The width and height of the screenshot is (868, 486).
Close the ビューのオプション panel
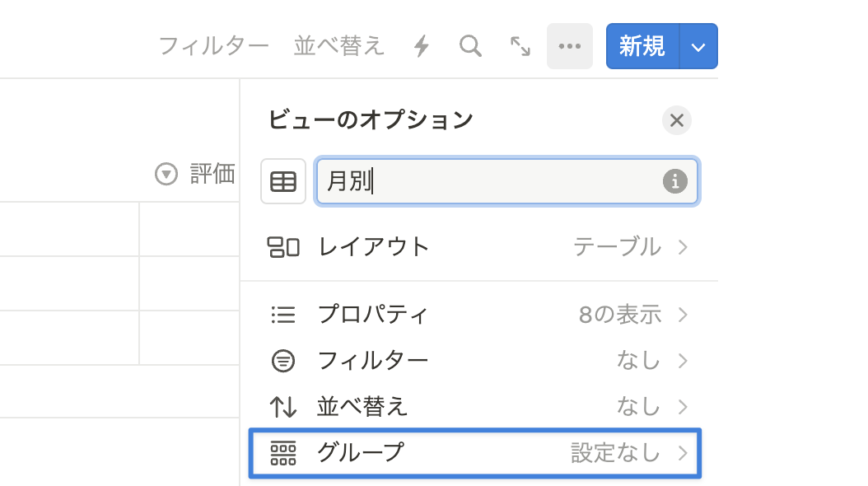click(676, 120)
